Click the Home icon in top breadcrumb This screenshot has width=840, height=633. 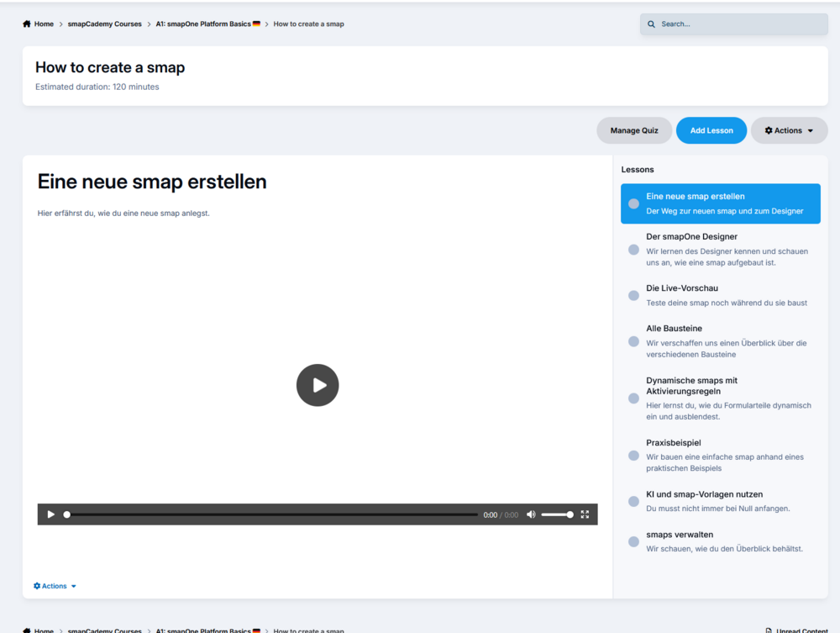(x=27, y=24)
